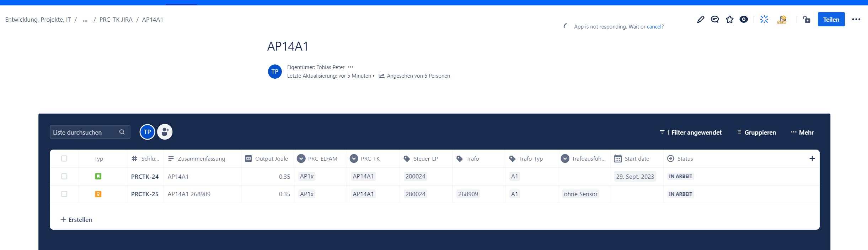Click the NEW app notification icon
Viewport: 868px width, 250px height.
[x=782, y=20]
